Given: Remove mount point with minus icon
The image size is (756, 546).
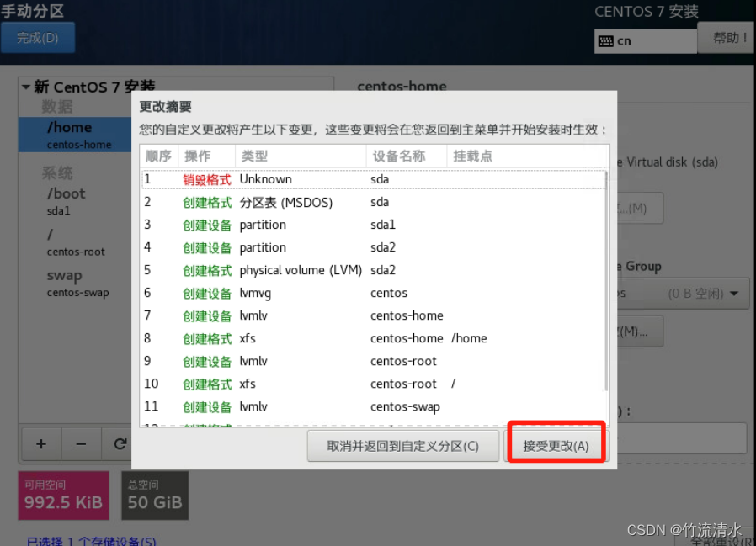Looking at the screenshot, I should point(81,444).
